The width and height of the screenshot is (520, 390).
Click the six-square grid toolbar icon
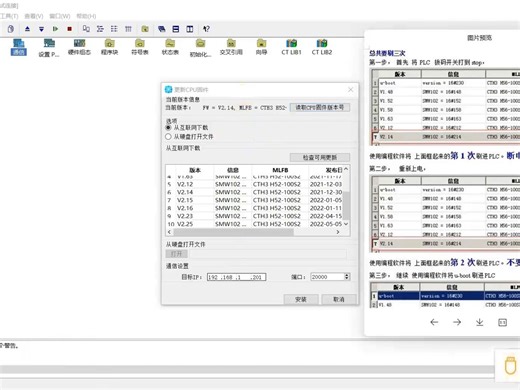tap(114, 29)
